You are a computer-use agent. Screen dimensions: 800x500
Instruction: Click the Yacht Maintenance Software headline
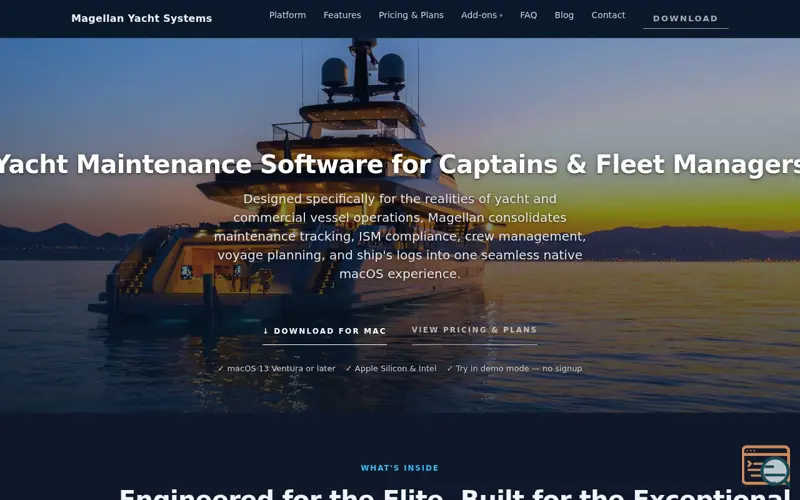[400, 164]
